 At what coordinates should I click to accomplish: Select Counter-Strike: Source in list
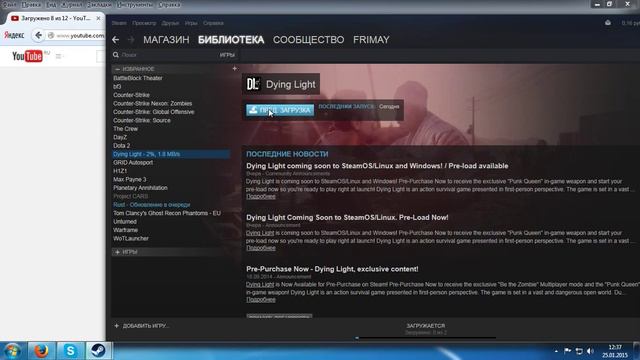click(x=142, y=120)
